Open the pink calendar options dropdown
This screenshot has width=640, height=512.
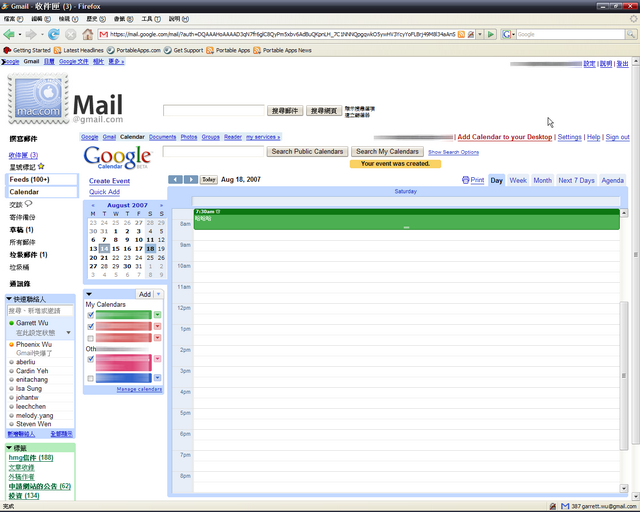[x=158, y=358]
